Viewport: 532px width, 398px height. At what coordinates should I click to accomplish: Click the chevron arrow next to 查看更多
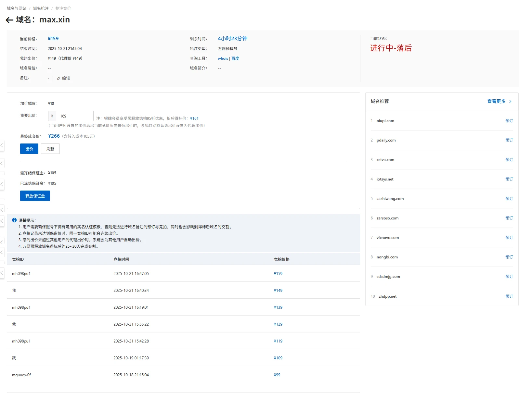[510, 102]
